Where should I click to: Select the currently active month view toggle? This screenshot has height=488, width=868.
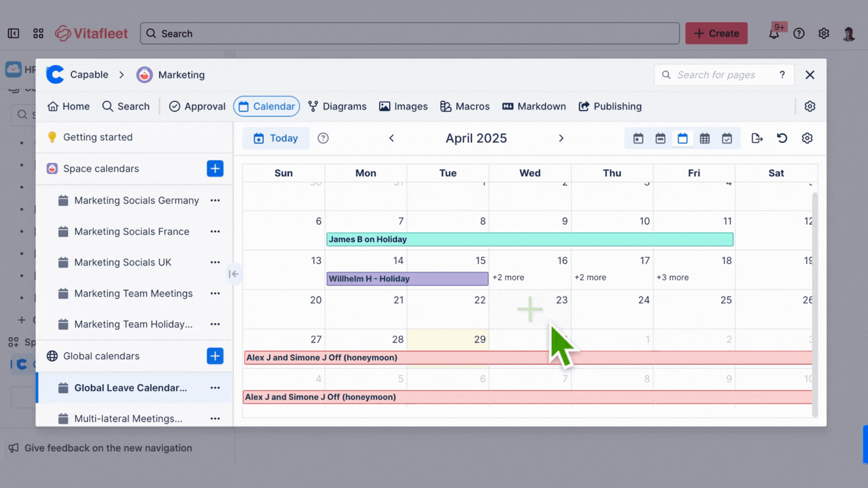[683, 138]
